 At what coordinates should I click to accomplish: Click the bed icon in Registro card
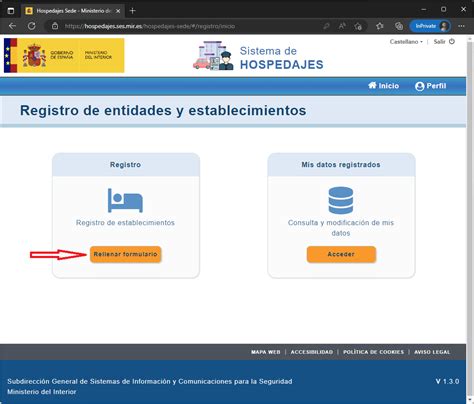(x=125, y=200)
